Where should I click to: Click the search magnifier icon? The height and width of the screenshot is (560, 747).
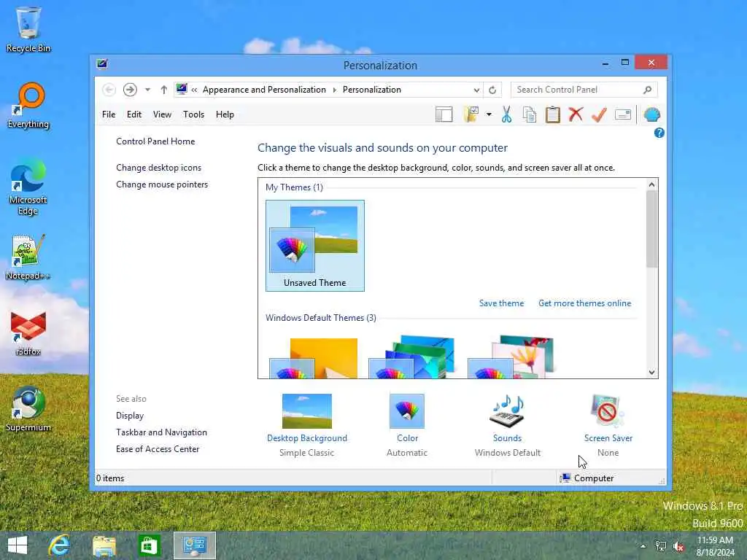[x=647, y=90]
